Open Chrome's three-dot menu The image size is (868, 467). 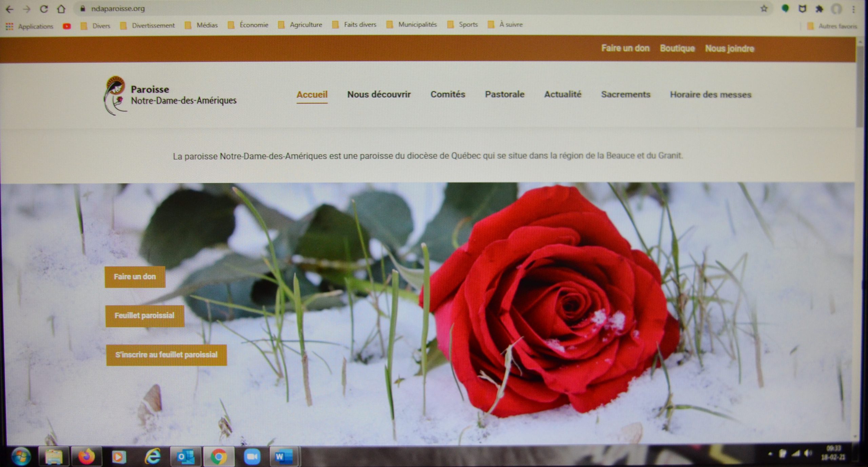coord(854,9)
